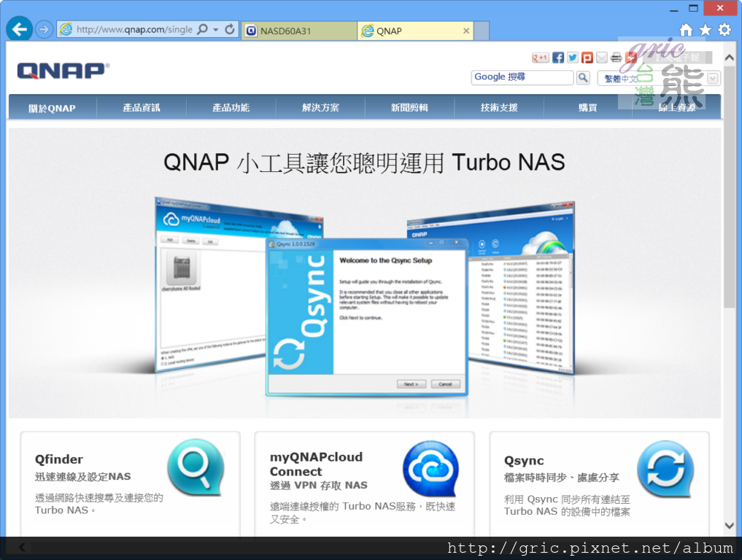
Task: Click the QNAP logo
Action: [63, 71]
